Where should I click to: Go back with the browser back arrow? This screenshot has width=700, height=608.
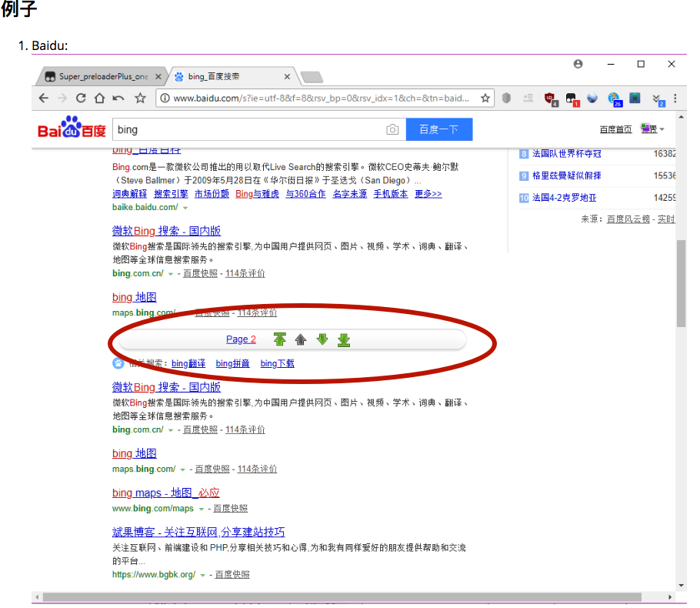pos(43,98)
